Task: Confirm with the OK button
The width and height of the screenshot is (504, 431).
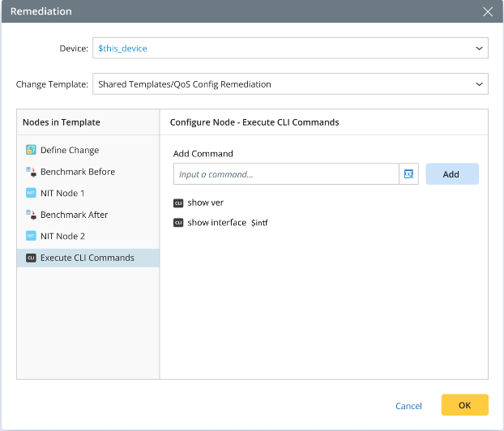Action: coord(464,405)
